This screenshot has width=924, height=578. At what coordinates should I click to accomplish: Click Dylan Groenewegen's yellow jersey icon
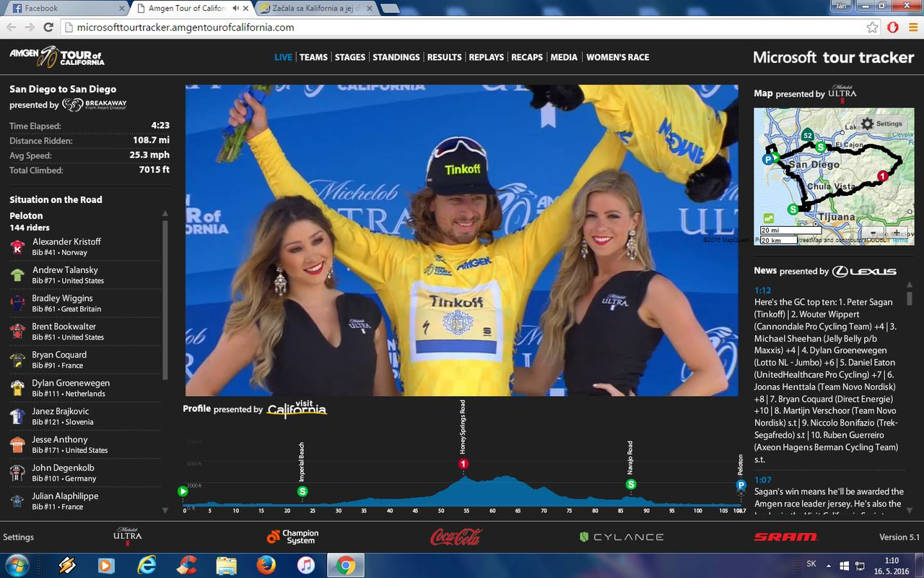[x=17, y=388]
